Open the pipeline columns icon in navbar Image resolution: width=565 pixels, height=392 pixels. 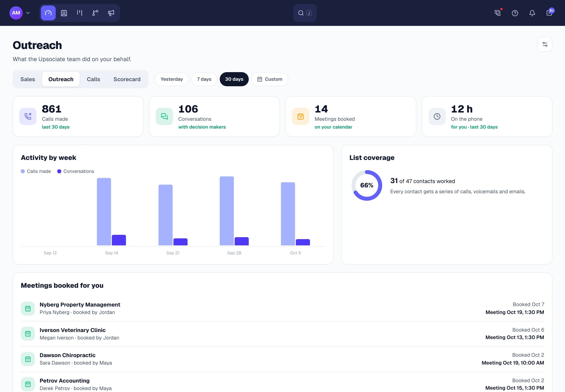coord(79,13)
